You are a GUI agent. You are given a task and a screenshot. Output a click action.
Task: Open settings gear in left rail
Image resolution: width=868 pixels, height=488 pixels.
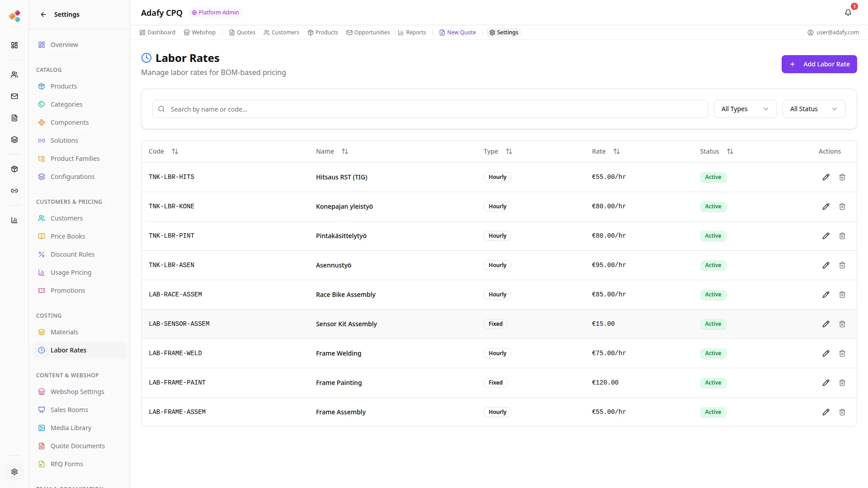coord(14,472)
